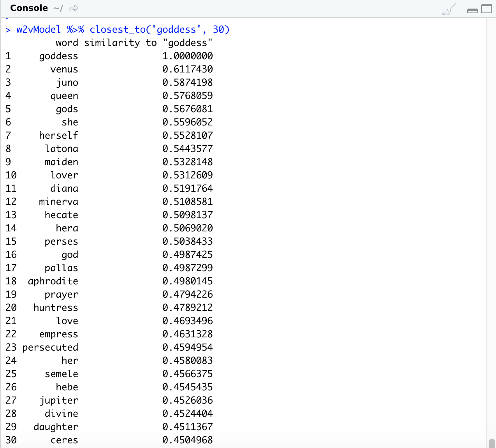
Task: Click the working directory path ~/
Action: pos(58,8)
